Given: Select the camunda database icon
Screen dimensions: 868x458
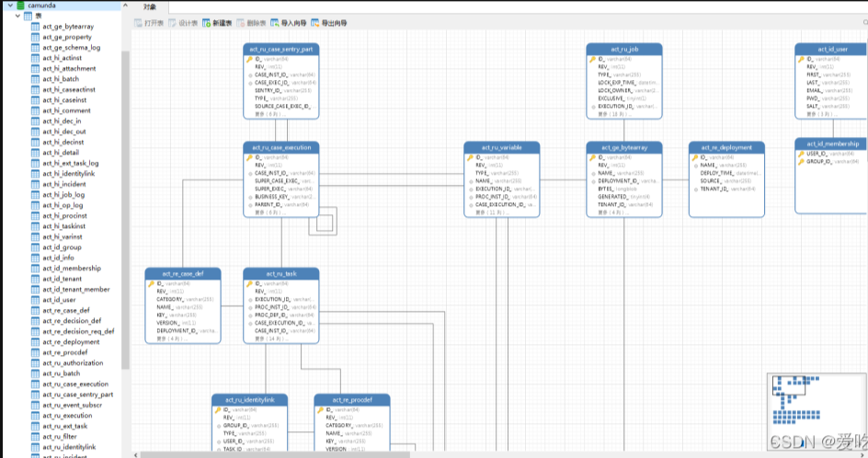Looking at the screenshot, I should click(x=20, y=5).
